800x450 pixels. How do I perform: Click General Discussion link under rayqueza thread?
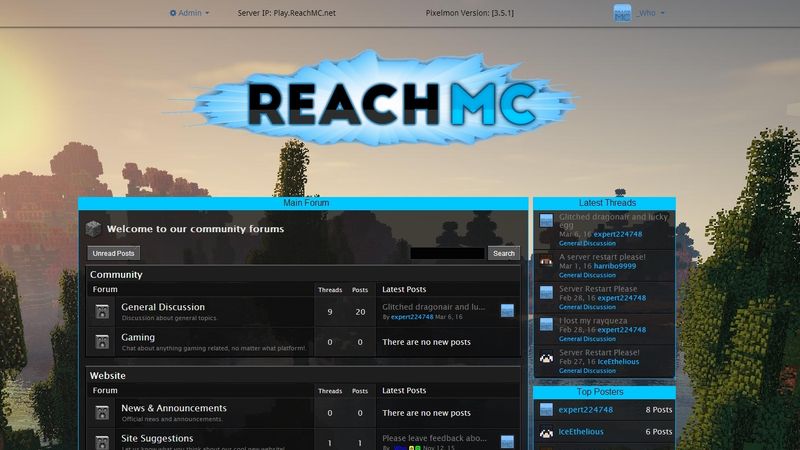click(587, 339)
